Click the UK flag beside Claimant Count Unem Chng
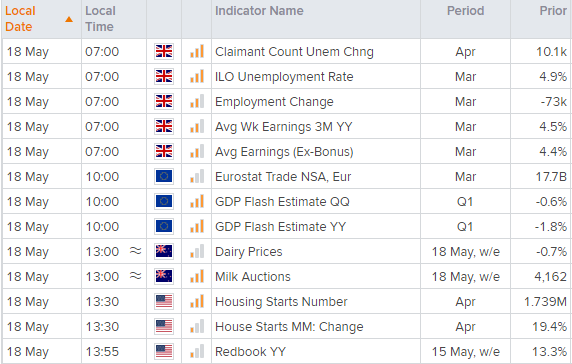The width and height of the screenshot is (572, 364). pyautogui.click(x=164, y=51)
